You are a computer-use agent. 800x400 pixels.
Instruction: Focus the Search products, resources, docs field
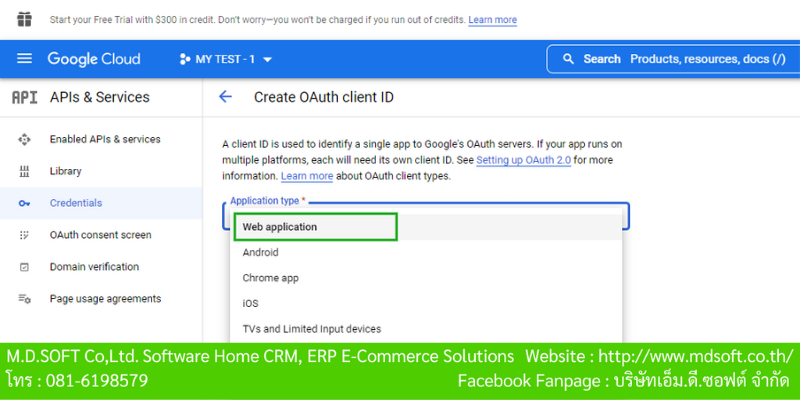point(673,59)
